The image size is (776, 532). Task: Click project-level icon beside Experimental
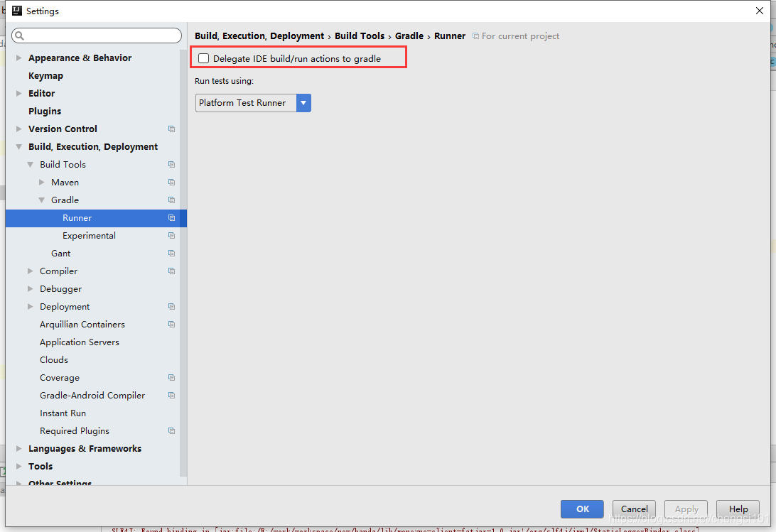pos(172,236)
